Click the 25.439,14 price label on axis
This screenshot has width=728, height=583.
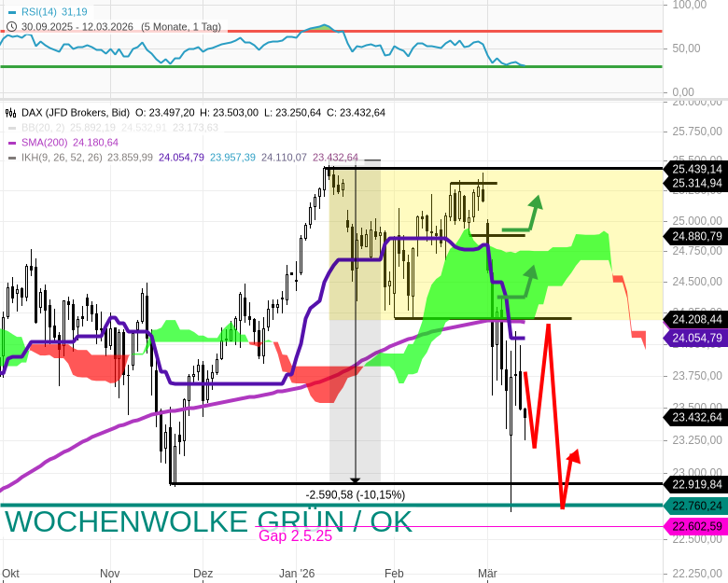click(x=696, y=169)
